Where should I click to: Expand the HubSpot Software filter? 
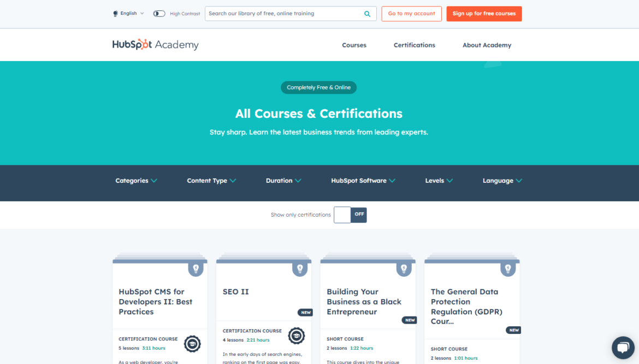click(363, 181)
